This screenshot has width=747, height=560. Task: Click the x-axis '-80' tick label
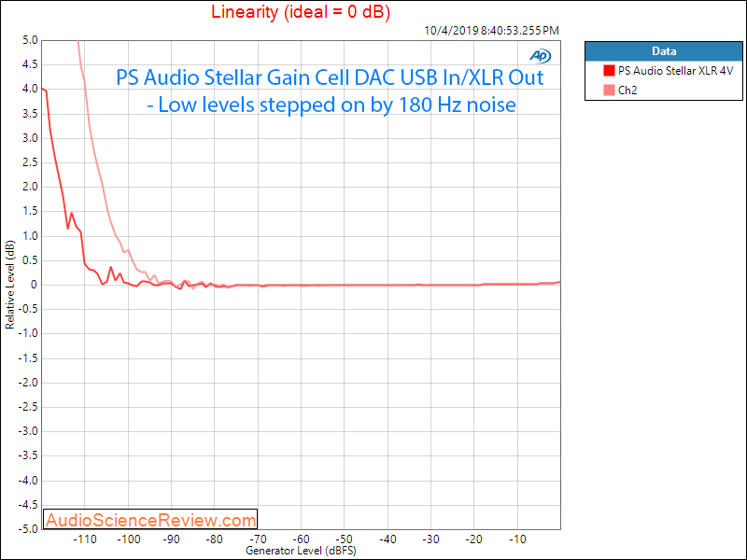pos(215,539)
